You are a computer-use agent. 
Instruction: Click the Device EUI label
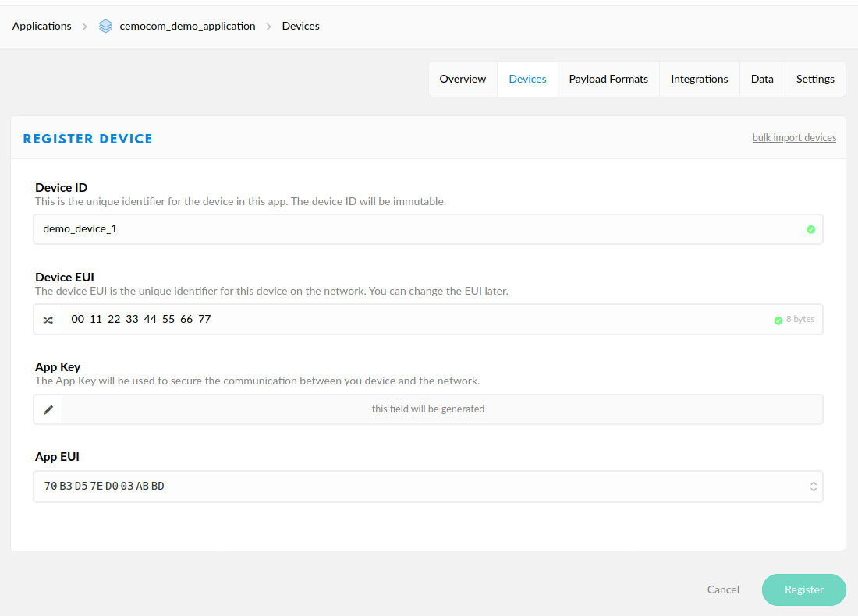click(65, 278)
